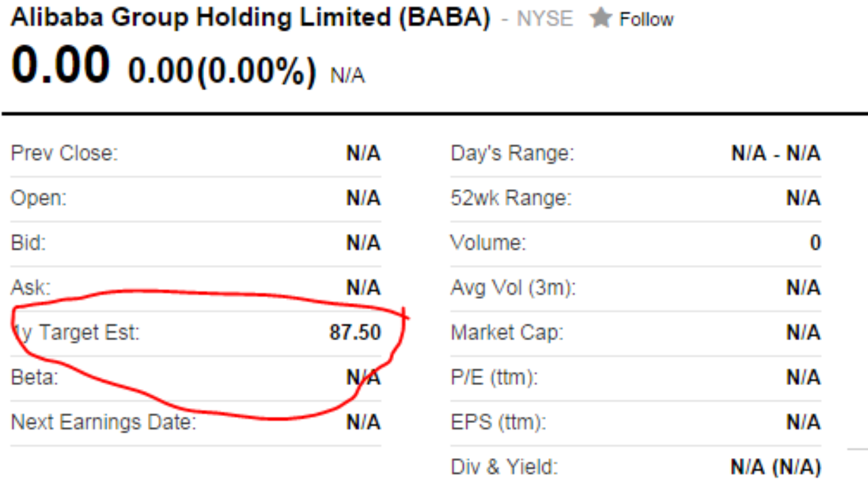Select the Div & Yield label

[504, 467]
